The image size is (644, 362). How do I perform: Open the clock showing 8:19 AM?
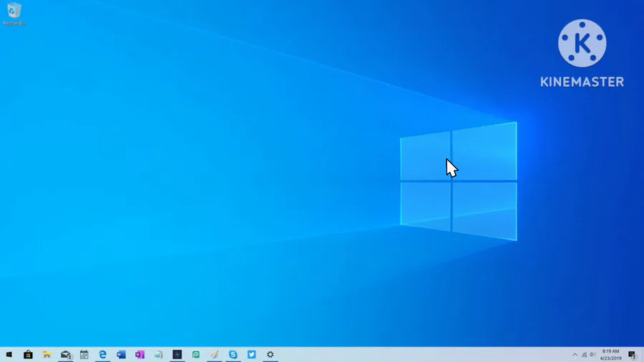611,355
